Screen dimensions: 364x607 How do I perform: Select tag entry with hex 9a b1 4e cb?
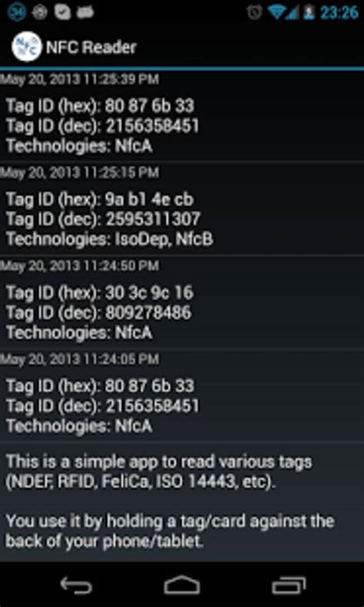182,209
